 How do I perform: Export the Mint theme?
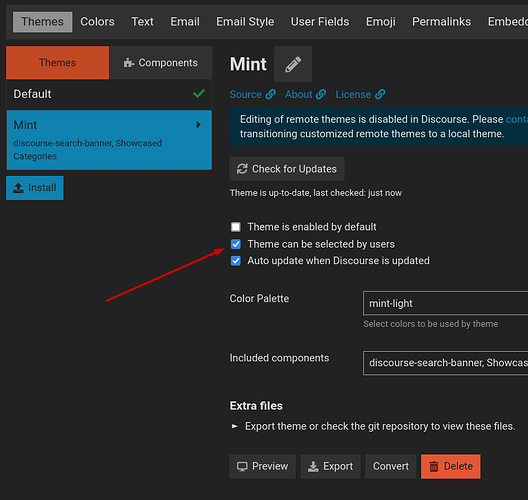(330, 466)
